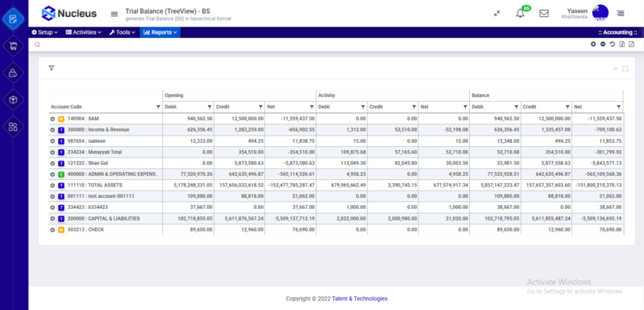Viewport: 644px width, 310px height.
Task: Open the notifications bell icon
Action: [x=520, y=13]
